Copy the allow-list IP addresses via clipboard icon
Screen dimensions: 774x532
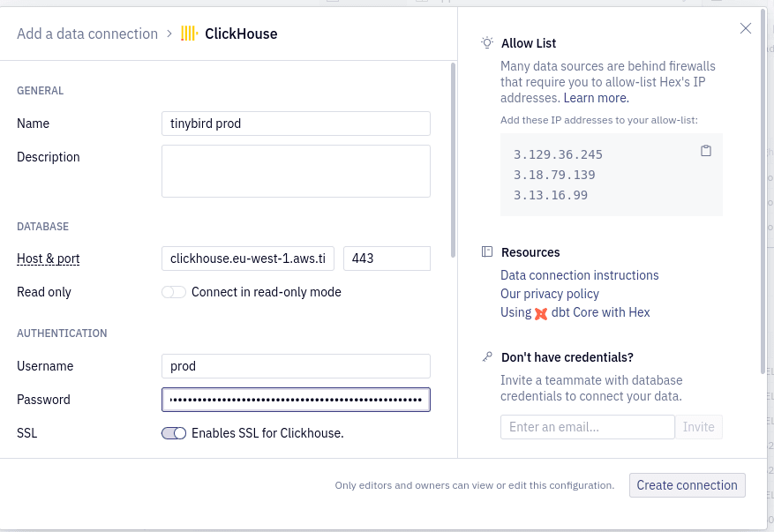pos(706,151)
